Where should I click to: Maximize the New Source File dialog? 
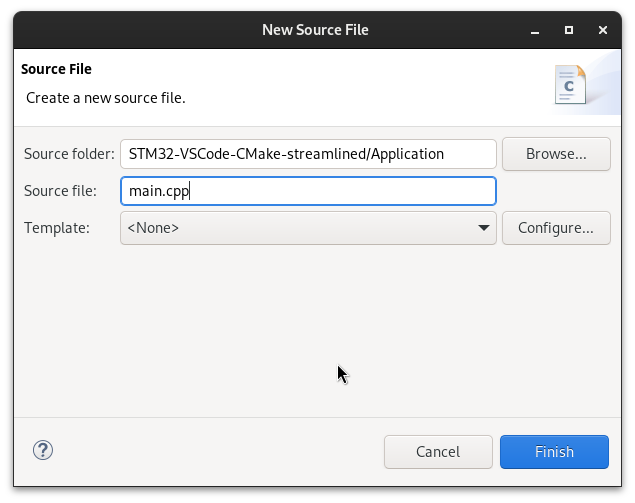click(x=569, y=30)
